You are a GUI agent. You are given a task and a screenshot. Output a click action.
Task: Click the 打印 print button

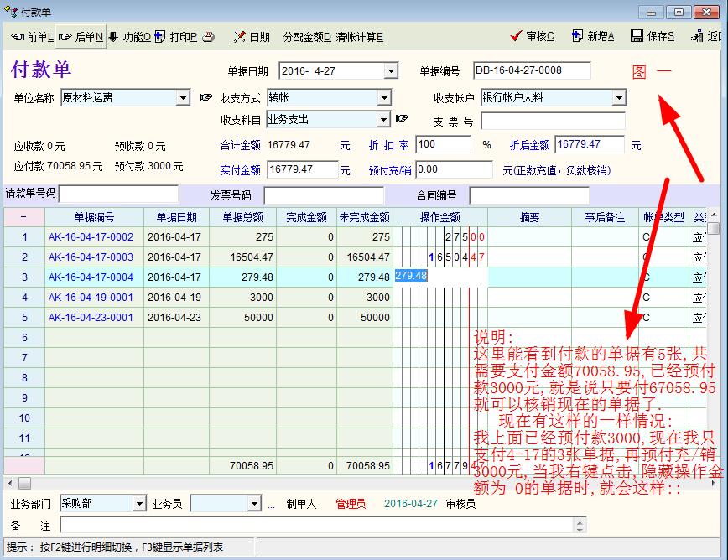coord(177,37)
